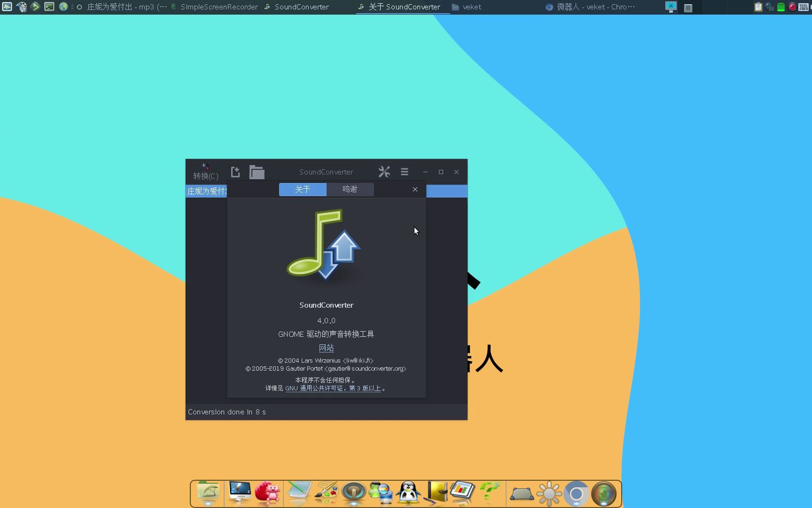Add a folder using the folder icon
This screenshot has width=812, height=508.
point(257,172)
